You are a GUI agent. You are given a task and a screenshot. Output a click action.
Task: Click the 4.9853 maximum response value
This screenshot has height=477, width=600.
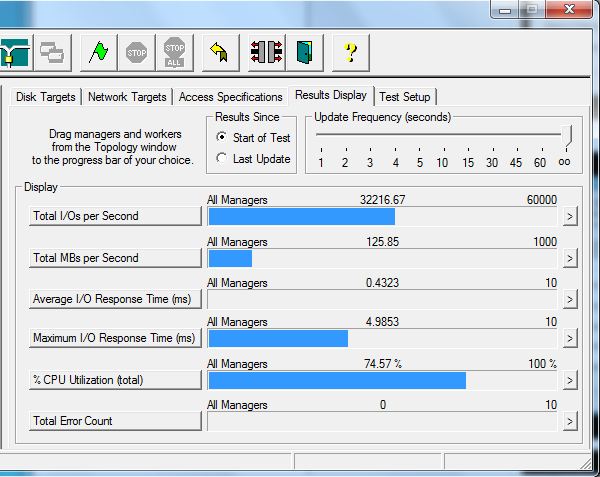point(382,322)
